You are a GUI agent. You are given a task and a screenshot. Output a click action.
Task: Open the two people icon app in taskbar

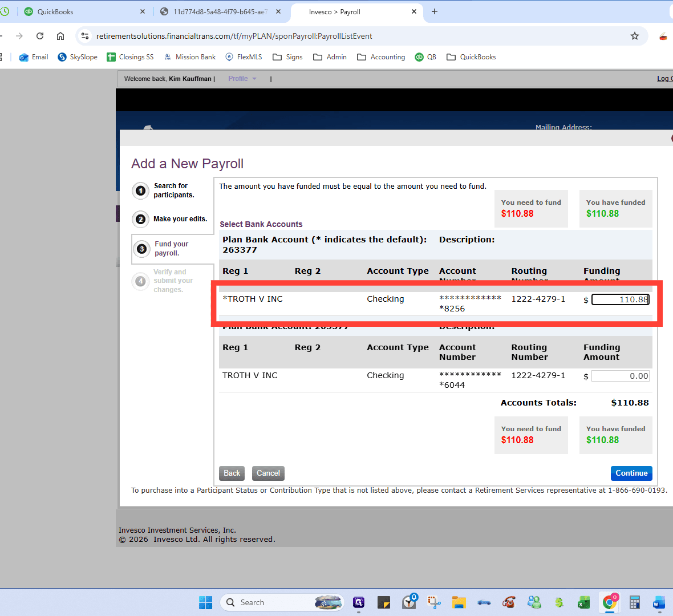[x=534, y=602]
